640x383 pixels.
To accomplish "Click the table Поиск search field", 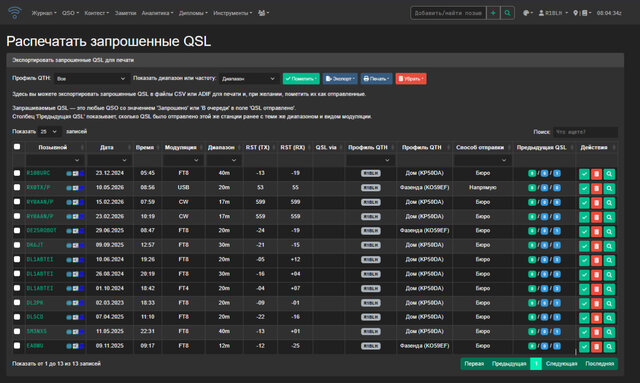I will [585, 132].
